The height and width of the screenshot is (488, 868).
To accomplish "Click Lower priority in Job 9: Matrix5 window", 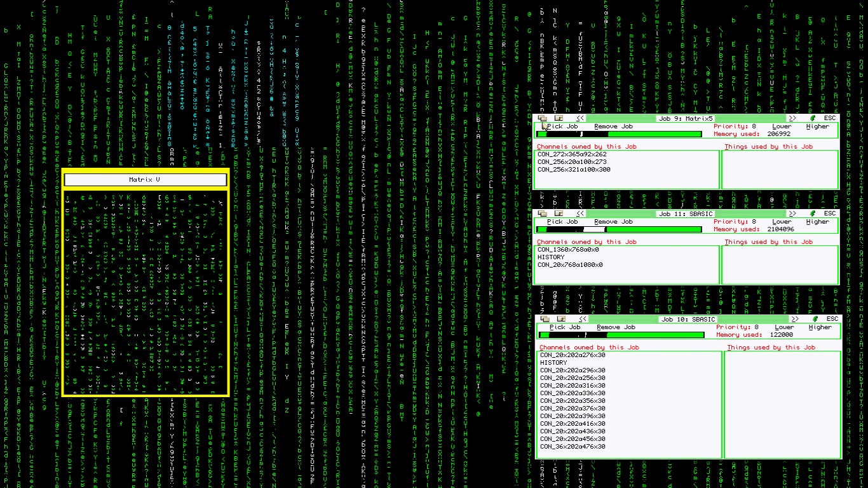I will (782, 126).
